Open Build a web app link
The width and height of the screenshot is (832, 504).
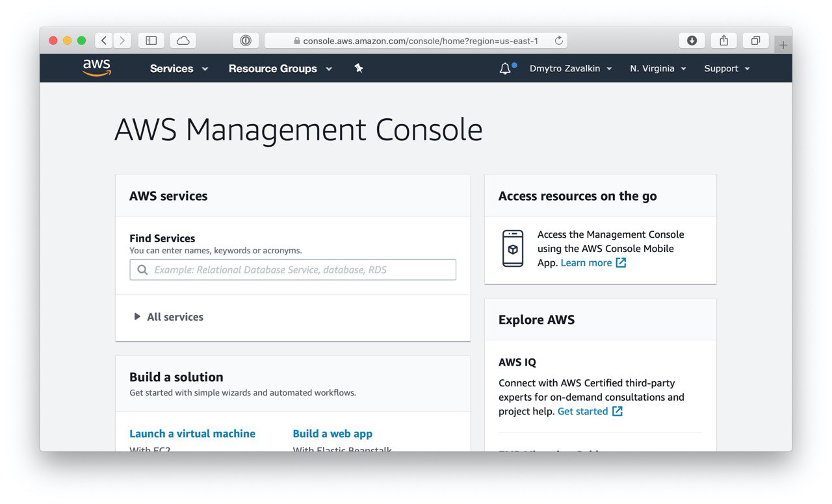(332, 433)
